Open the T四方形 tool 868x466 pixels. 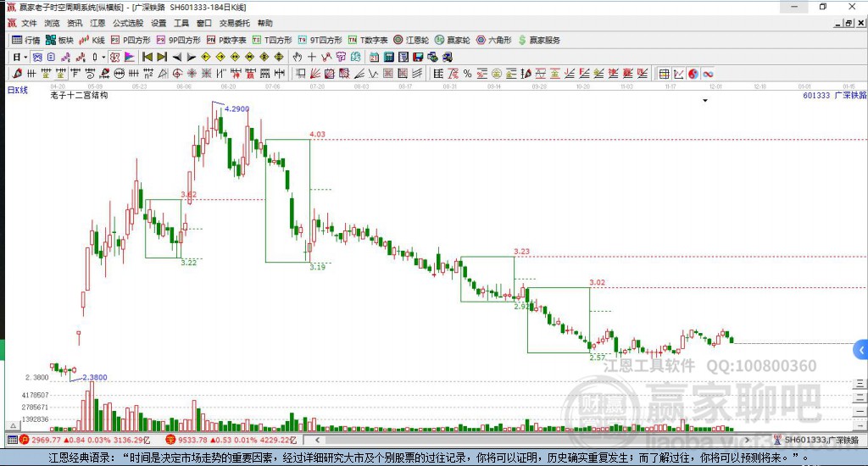point(272,40)
